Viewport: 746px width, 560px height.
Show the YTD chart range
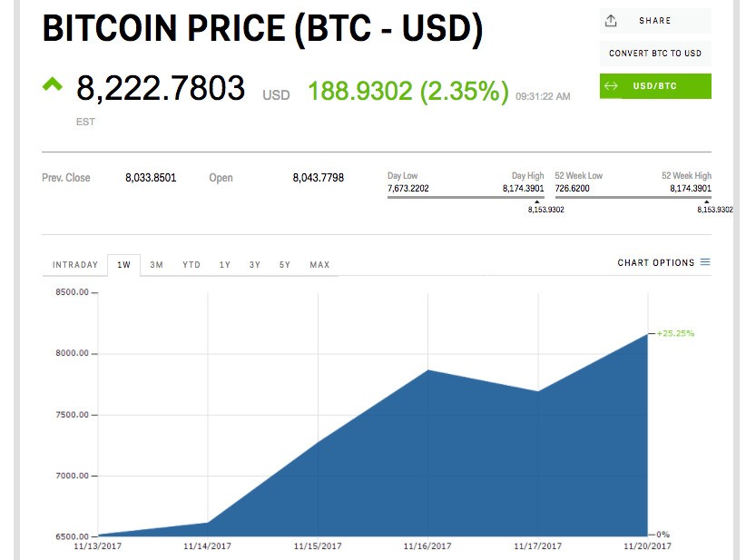point(191,265)
